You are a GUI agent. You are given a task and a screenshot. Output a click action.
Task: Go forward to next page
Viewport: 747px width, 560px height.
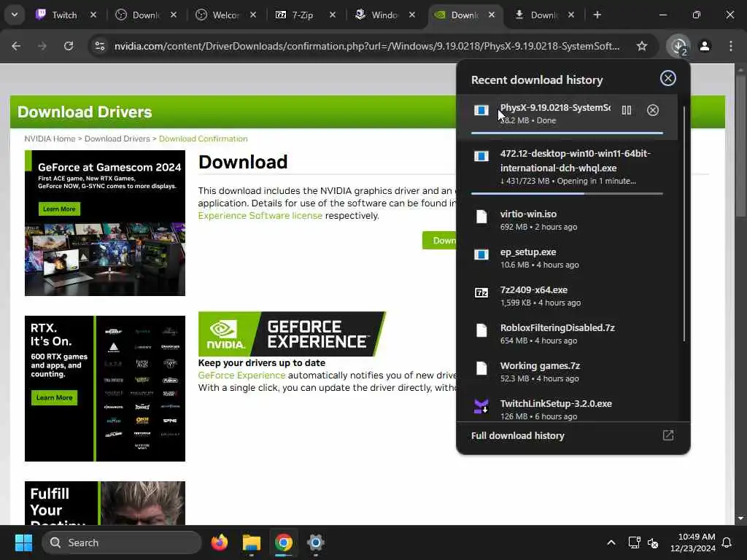coord(42,46)
